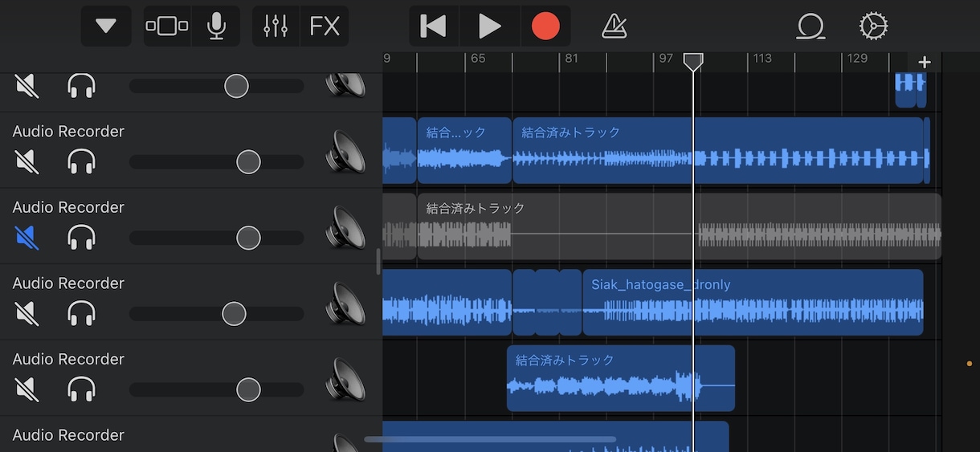Unmute the track with blue mute icon
Screen dimensions: 980x452
27,238
